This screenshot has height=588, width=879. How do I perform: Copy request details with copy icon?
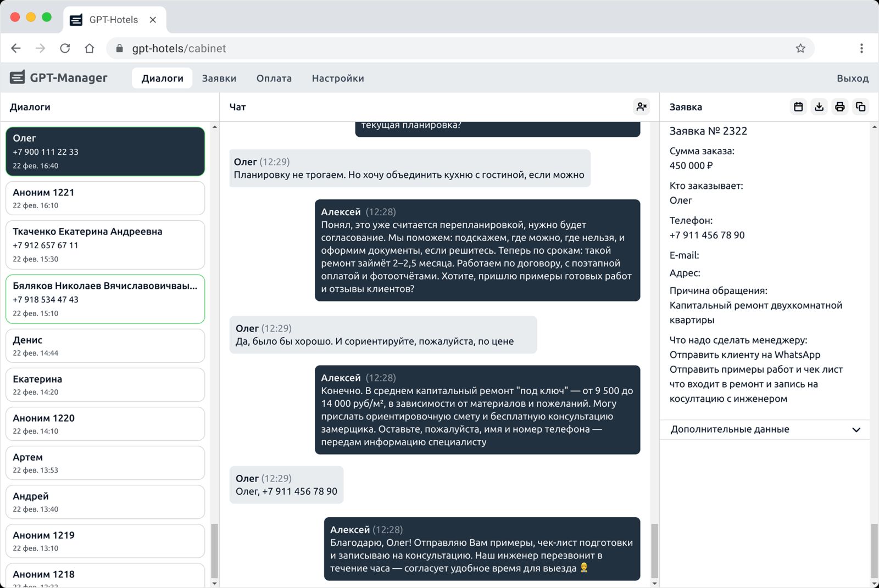point(860,107)
